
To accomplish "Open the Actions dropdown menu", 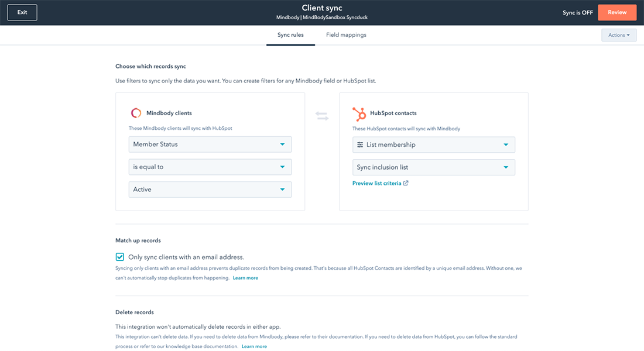I will point(619,35).
